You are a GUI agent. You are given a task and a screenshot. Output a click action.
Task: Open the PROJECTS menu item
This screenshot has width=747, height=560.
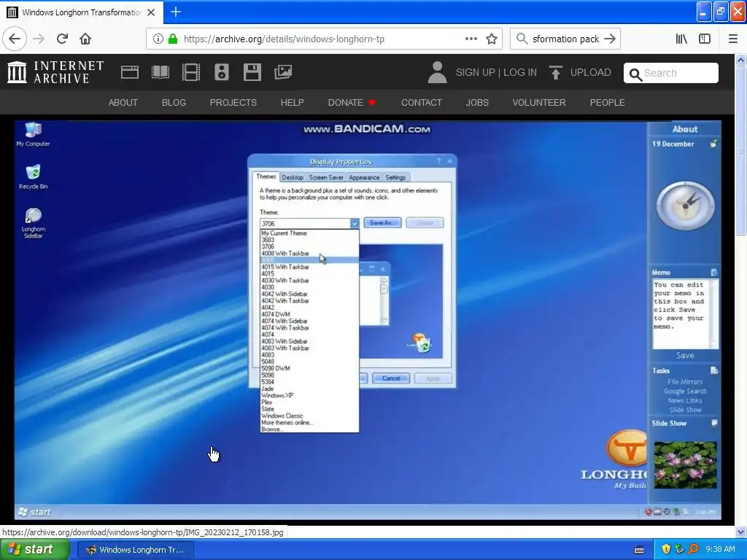tap(233, 102)
